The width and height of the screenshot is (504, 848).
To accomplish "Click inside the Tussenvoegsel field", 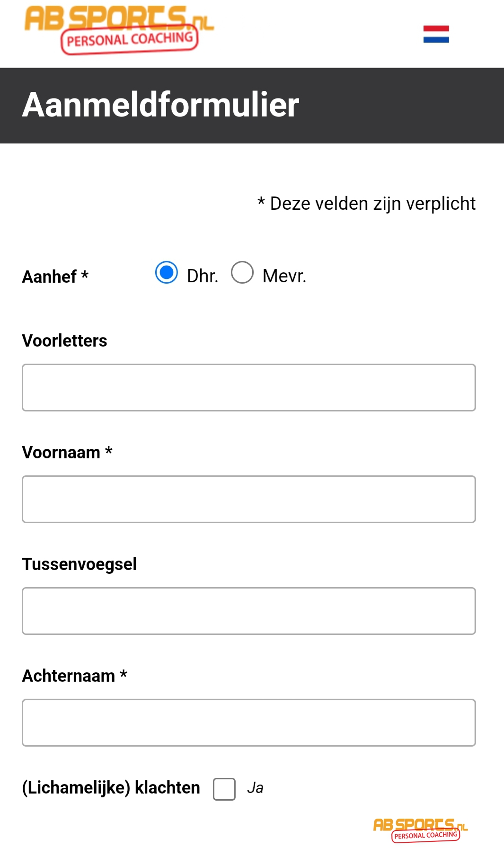I will pyautogui.click(x=249, y=611).
